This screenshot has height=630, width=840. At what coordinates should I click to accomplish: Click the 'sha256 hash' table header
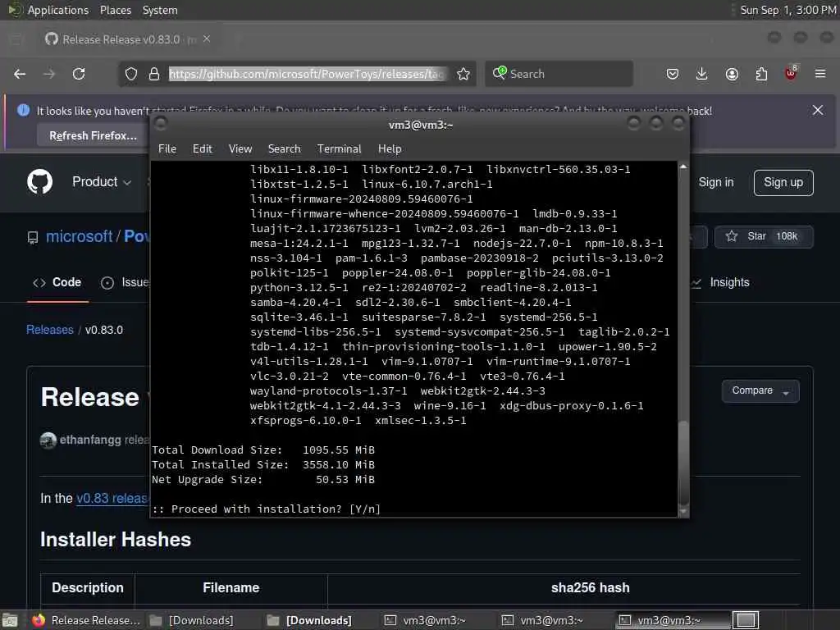coord(591,587)
